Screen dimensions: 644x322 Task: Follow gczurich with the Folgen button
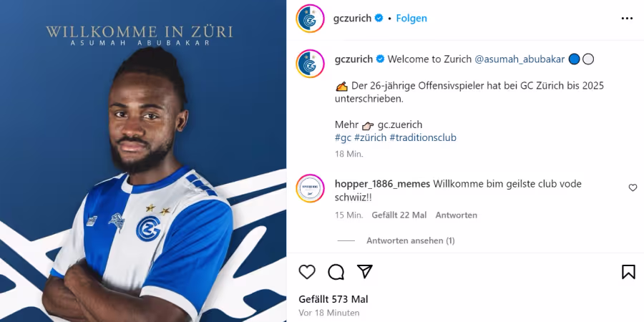(411, 18)
